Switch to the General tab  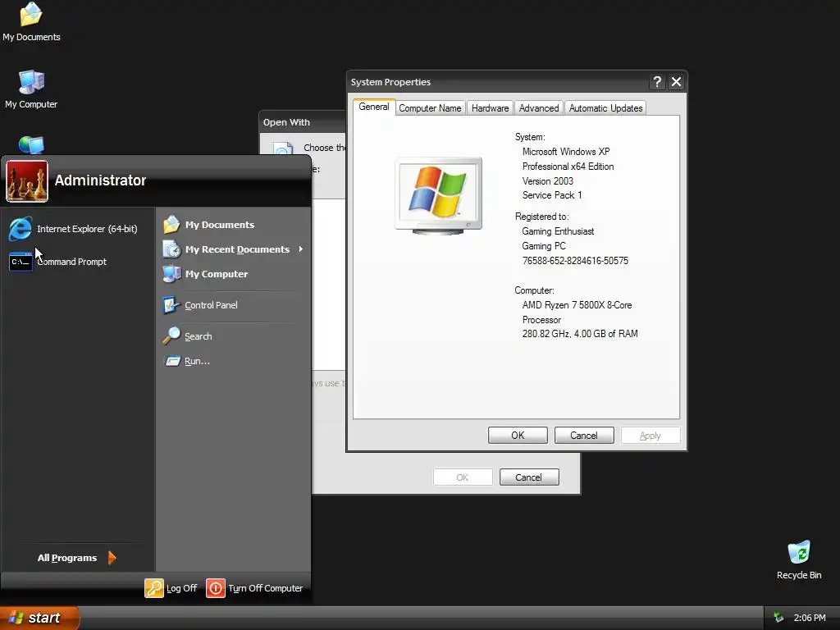point(374,107)
